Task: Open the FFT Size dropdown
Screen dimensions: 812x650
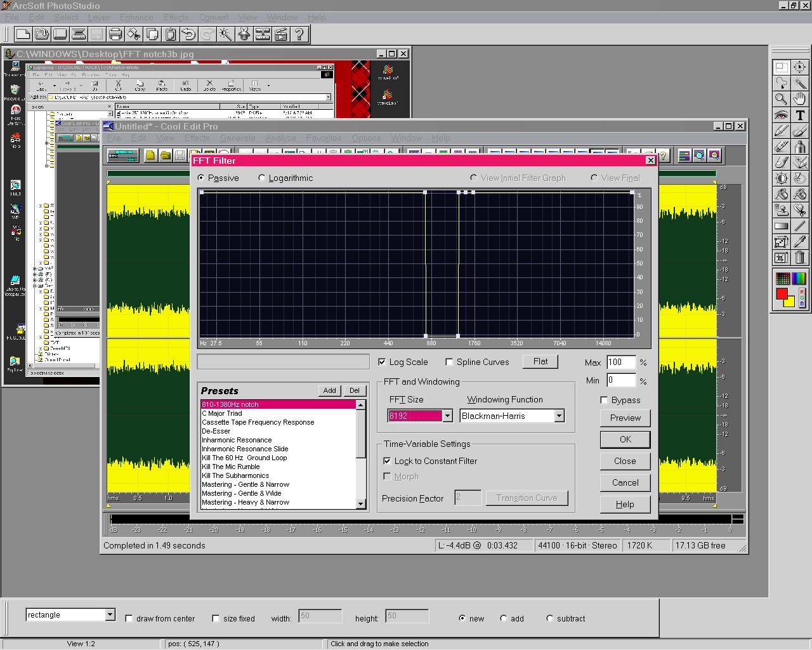Action: point(447,416)
